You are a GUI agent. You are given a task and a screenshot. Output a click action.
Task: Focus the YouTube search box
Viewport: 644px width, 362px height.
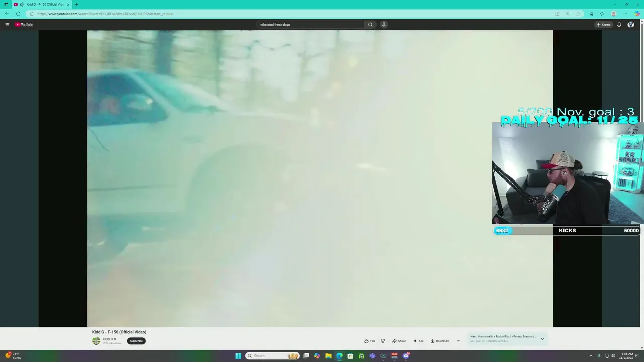pos(310,25)
